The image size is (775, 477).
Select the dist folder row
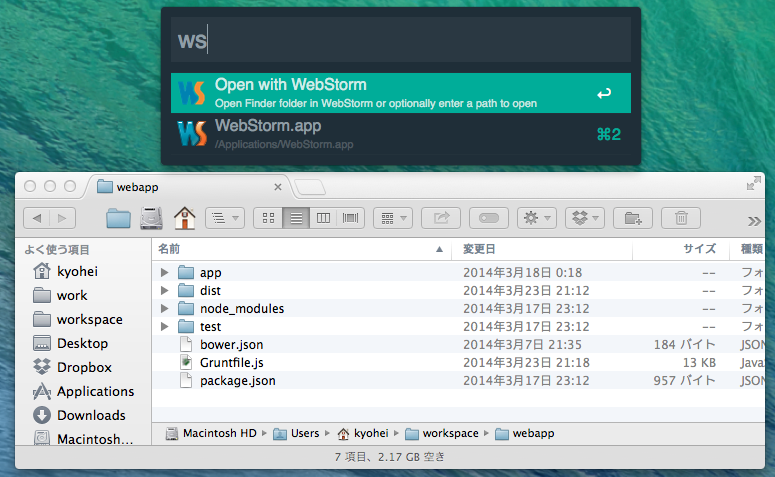click(458, 290)
